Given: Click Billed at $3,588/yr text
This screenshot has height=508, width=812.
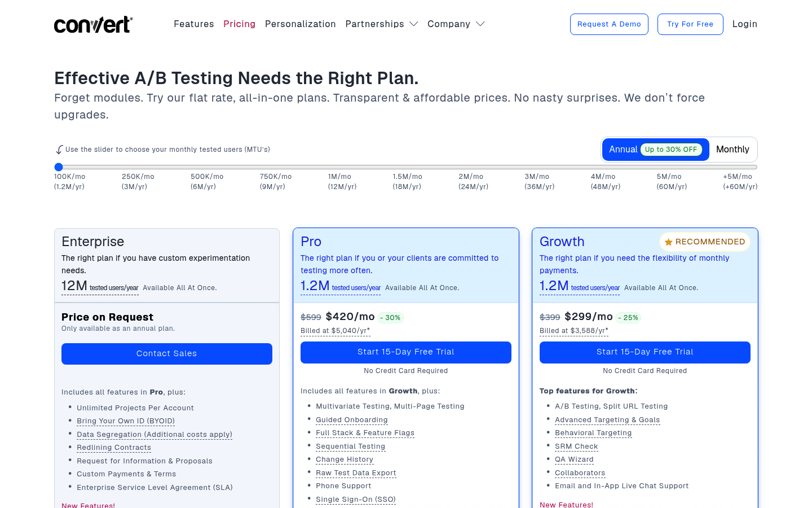Looking at the screenshot, I should [x=574, y=331].
